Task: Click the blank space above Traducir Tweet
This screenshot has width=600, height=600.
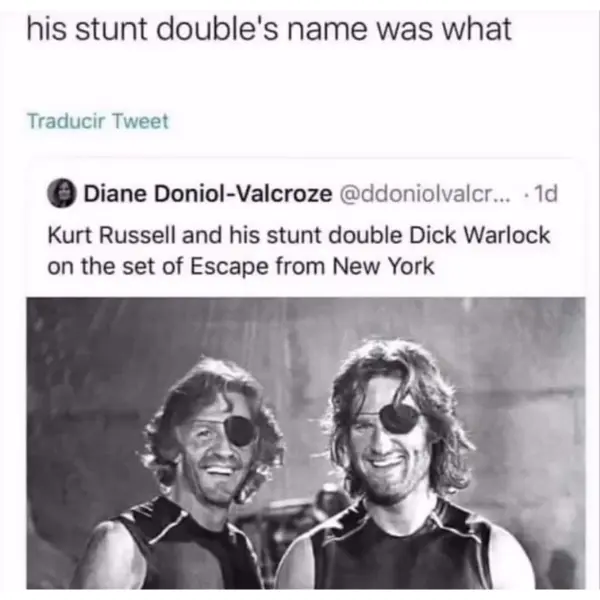Action: 298,78
